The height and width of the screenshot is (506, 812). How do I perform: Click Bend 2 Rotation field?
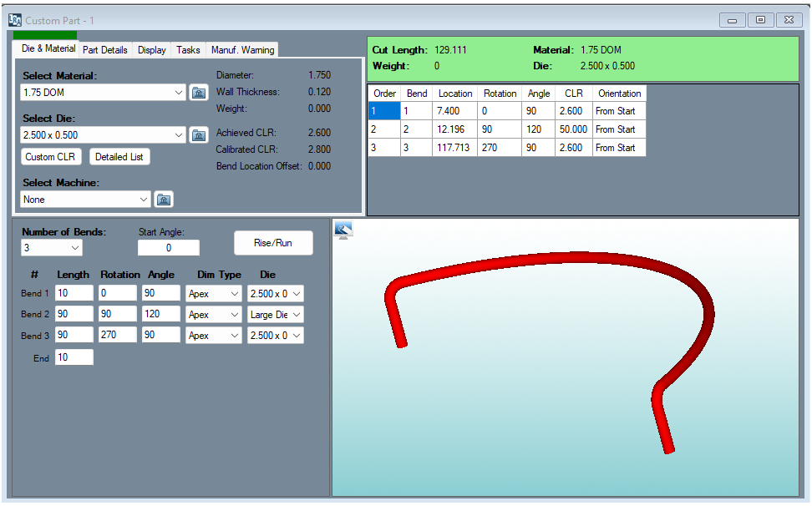(x=118, y=314)
